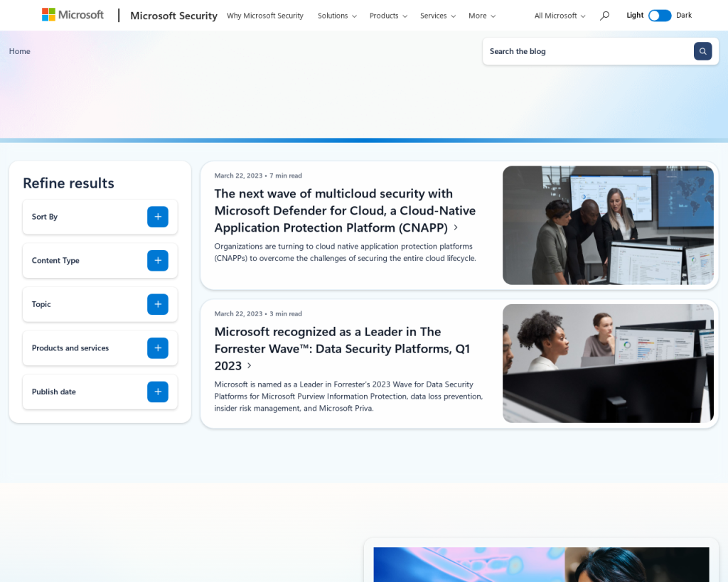Viewport: 728px width, 582px height.
Task: Expand Publish date filter plus button
Action: click(158, 392)
